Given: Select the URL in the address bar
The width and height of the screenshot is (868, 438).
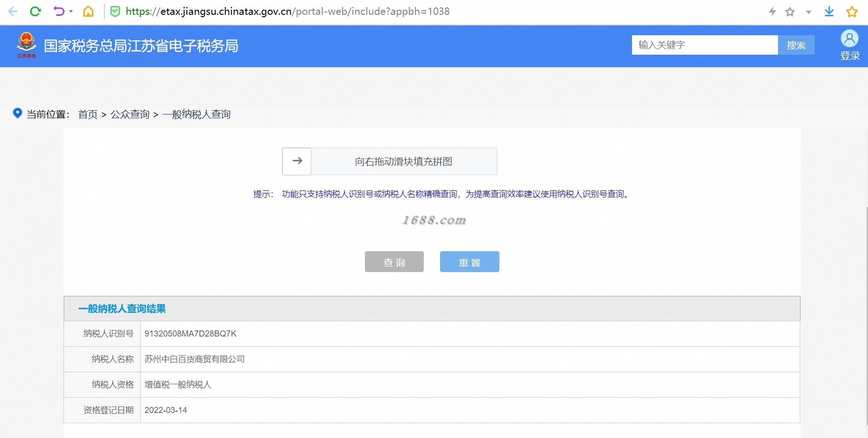Looking at the screenshot, I should [287, 11].
